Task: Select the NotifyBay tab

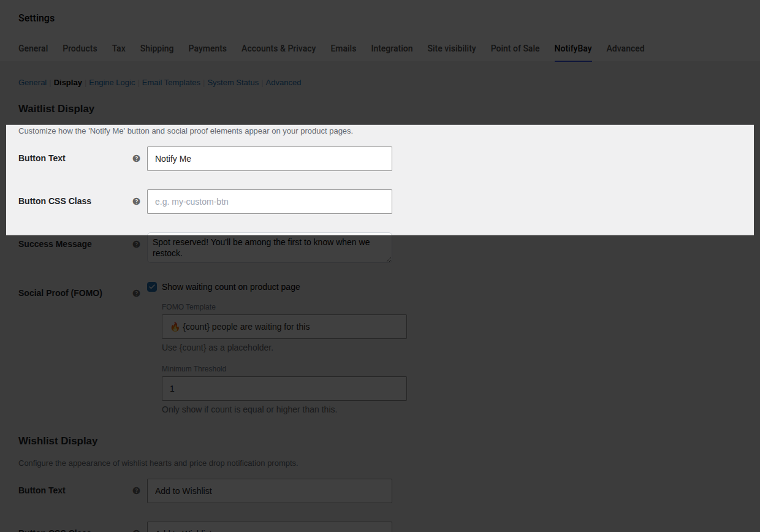Action: (573, 48)
